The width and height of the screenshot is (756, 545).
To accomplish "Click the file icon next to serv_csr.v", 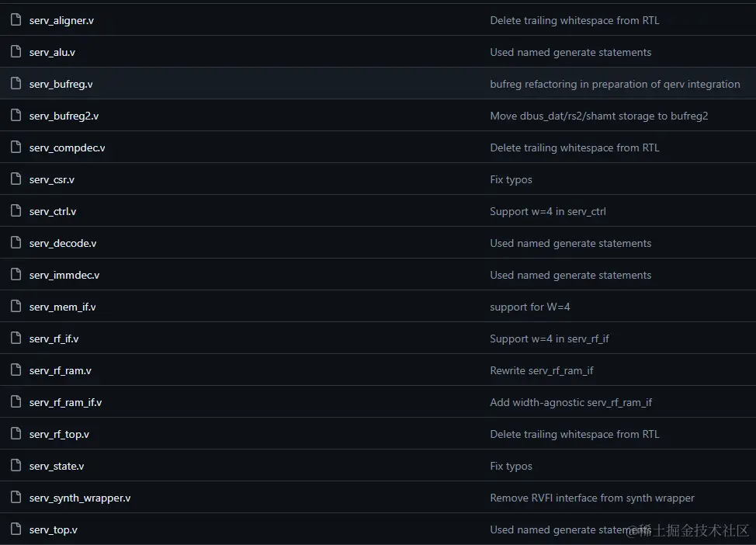I will pos(16,179).
